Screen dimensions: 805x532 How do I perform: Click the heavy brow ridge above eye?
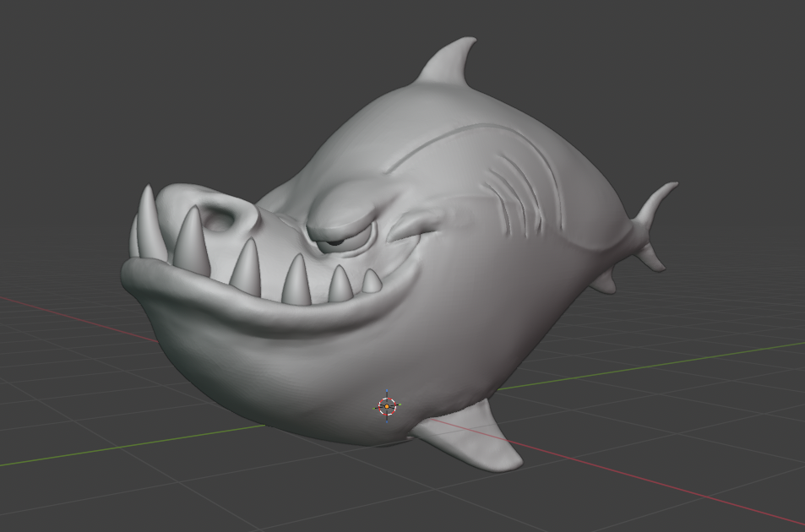pyautogui.click(x=345, y=209)
